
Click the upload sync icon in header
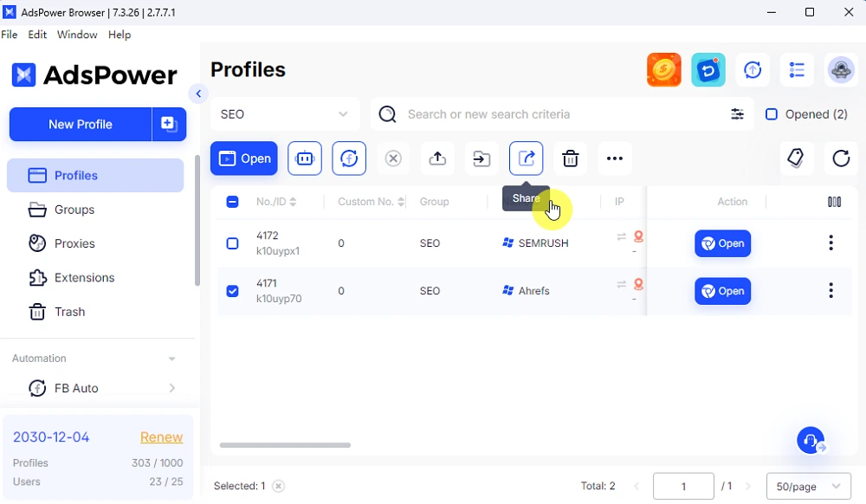pos(753,70)
